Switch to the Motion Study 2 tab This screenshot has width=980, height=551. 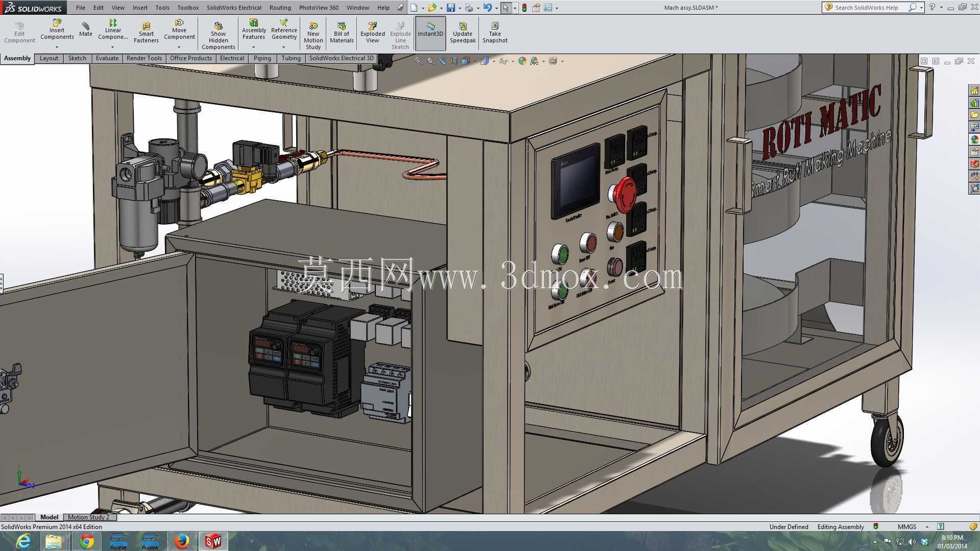pos(88,517)
